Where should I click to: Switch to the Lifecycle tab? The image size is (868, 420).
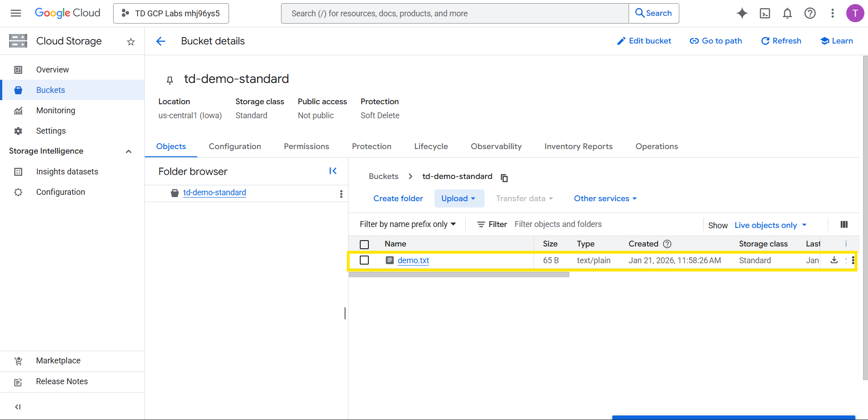(431, 146)
